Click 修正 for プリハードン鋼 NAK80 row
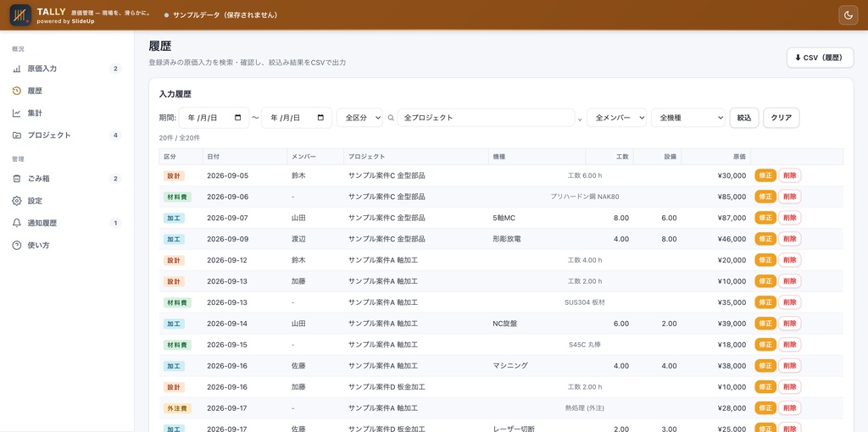This screenshot has height=432, width=868. click(765, 197)
